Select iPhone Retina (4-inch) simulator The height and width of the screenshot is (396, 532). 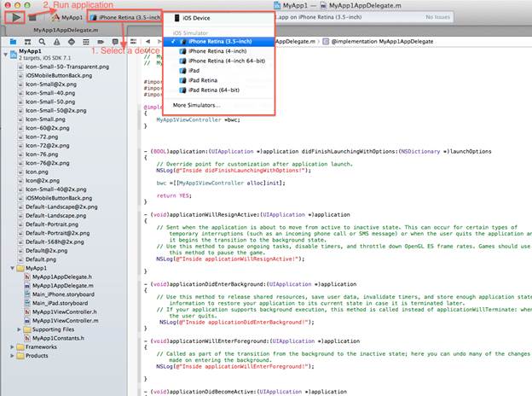tap(218, 51)
